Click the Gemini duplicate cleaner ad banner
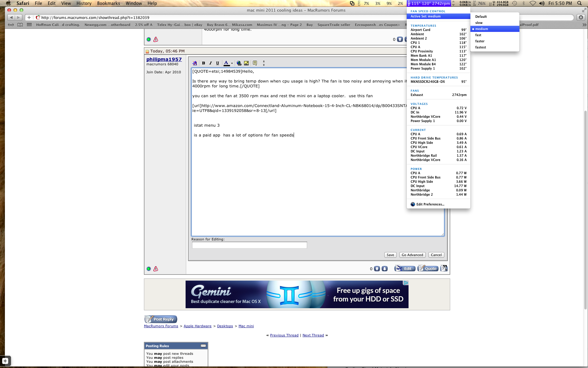The height and width of the screenshot is (368, 588). (297, 294)
